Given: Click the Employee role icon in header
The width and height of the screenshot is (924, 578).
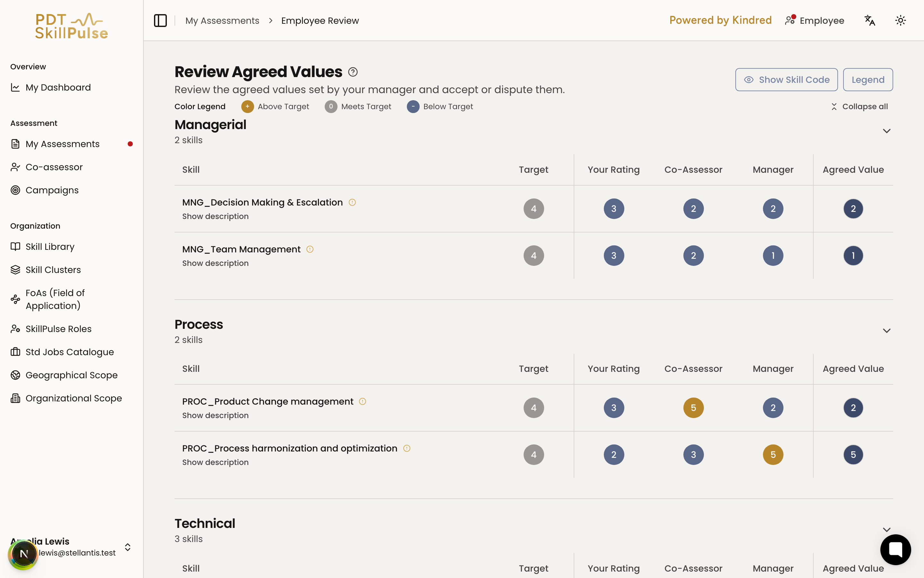Looking at the screenshot, I should [790, 20].
